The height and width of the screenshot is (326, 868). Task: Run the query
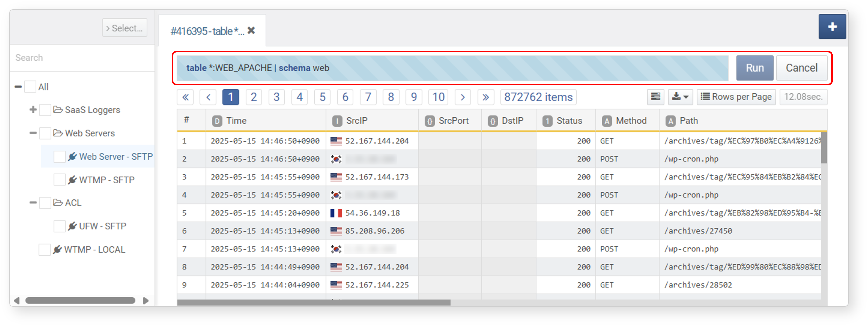tap(755, 68)
